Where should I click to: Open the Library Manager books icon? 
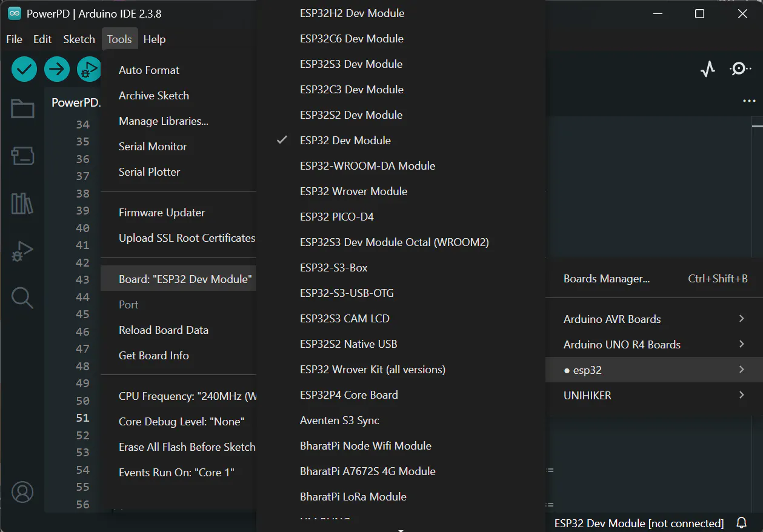pyautogui.click(x=22, y=204)
